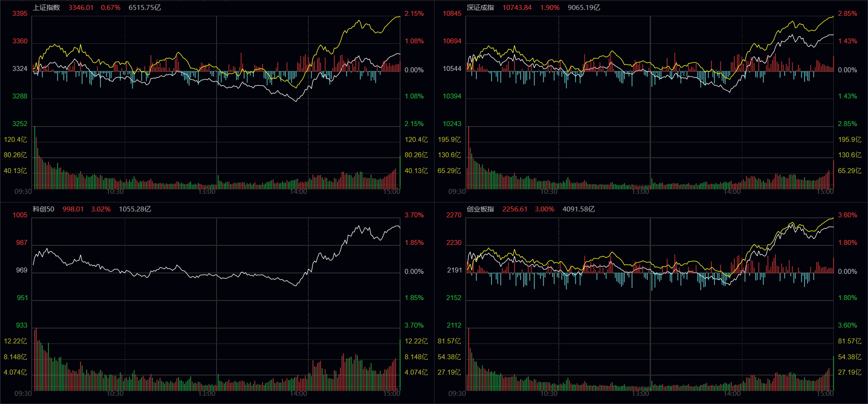868x404 pixels.
Task: Select the 9065.19亿 turnover value
Action: (584, 8)
